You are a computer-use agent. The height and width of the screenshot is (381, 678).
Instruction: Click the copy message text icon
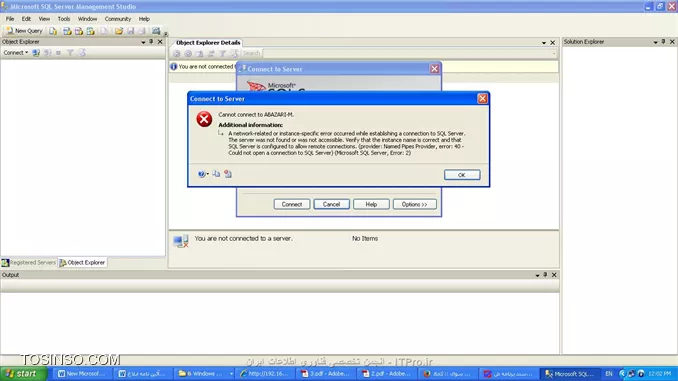click(x=216, y=174)
